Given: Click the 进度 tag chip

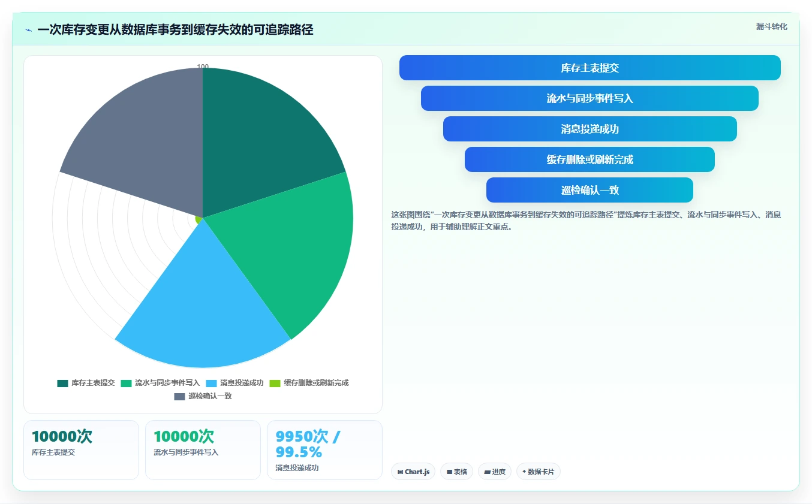Looking at the screenshot, I should click(495, 472).
